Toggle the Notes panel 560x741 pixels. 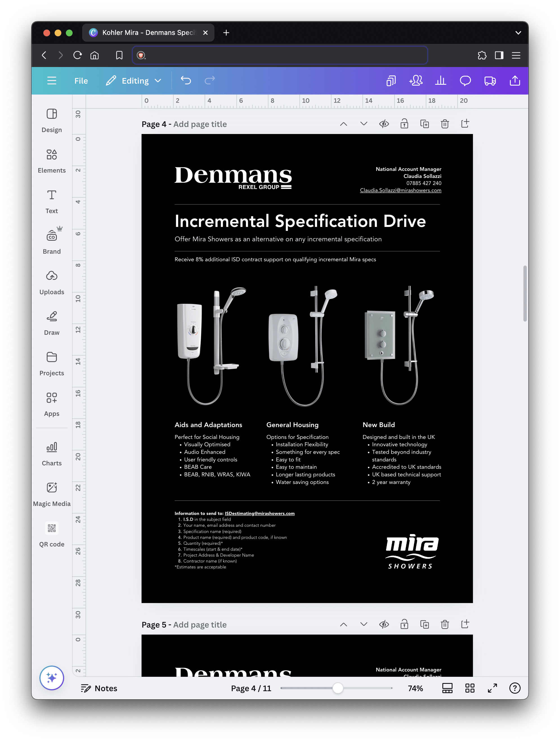[99, 688]
